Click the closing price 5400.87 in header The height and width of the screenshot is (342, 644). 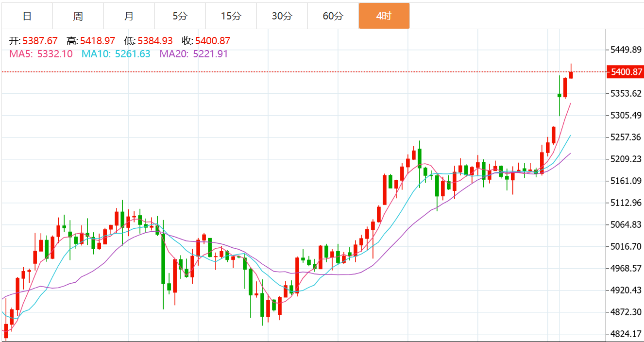point(213,41)
